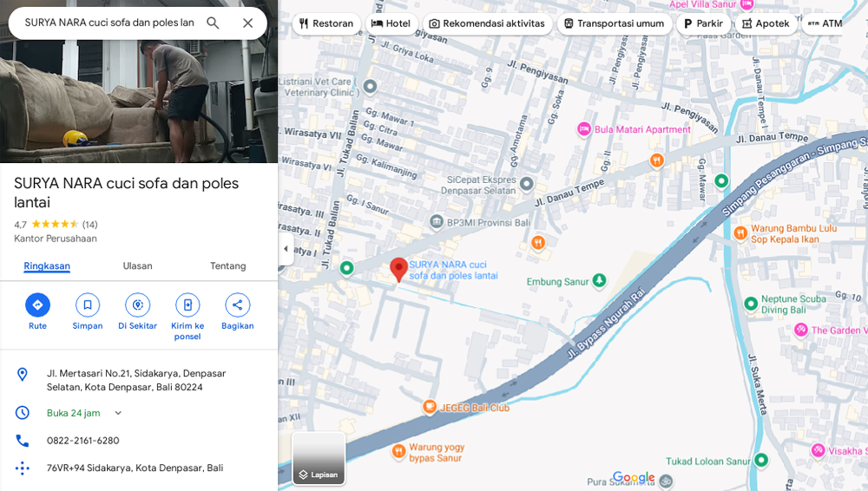Click BP3MI Provinsi Bali marker
868x491 pixels.
436,222
